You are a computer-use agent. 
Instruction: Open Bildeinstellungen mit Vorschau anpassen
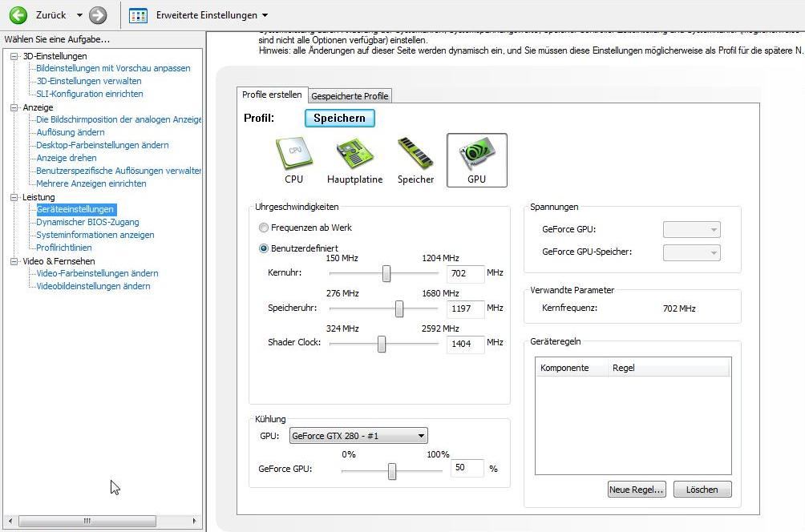click(113, 68)
